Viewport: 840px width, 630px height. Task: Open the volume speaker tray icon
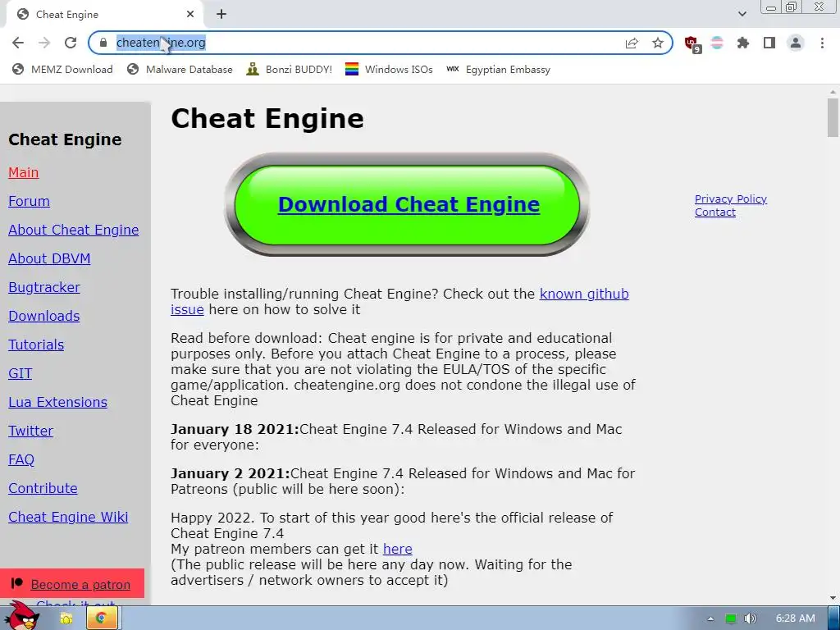pos(751,619)
